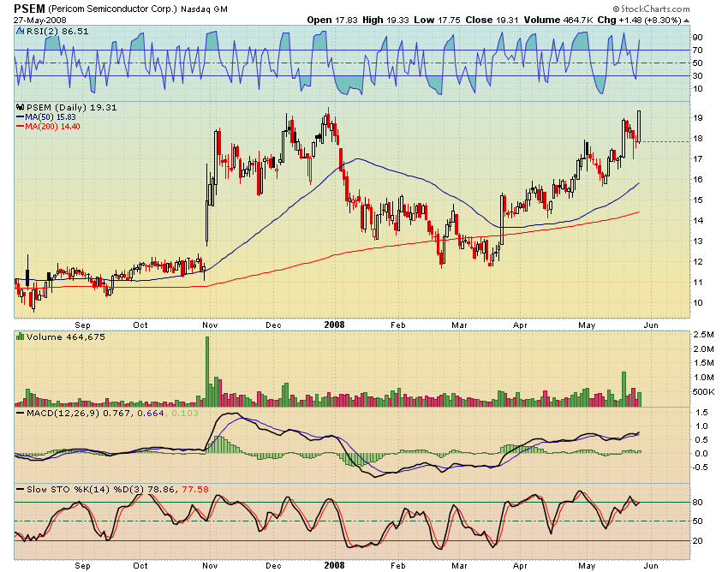Image resolution: width=728 pixels, height=572 pixels.
Task: Click the Chg +1.48 (+8.30%) value
Action: [x=639, y=20]
